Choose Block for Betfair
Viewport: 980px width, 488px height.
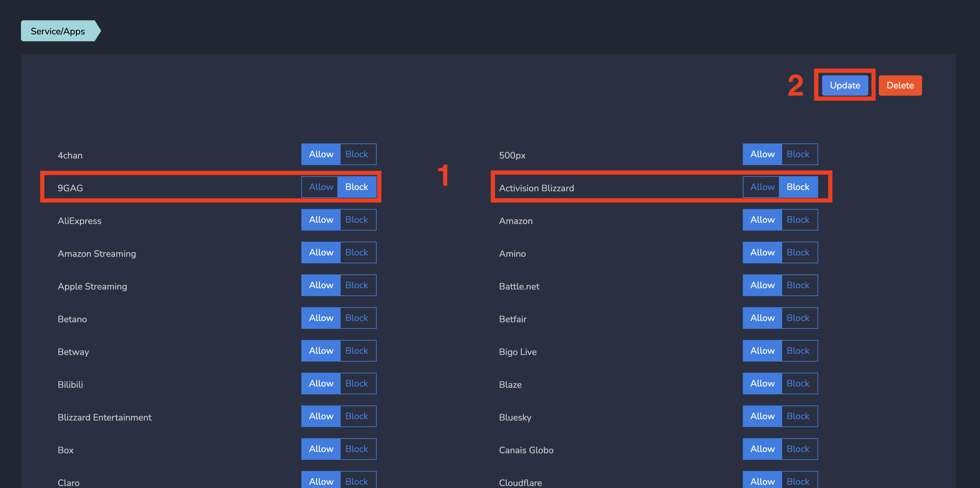click(x=798, y=318)
